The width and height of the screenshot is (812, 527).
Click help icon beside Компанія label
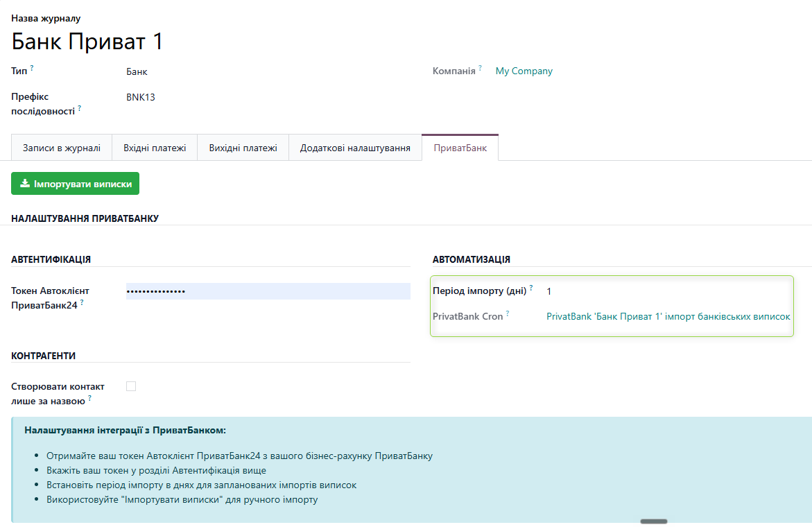coord(480,67)
